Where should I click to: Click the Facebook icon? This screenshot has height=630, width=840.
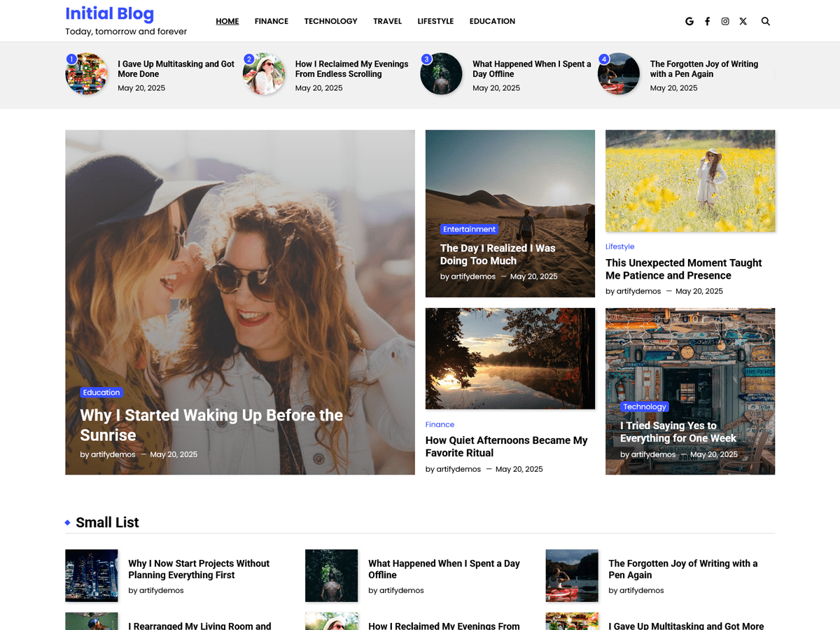pyautogui.click(x=707, y=21)
